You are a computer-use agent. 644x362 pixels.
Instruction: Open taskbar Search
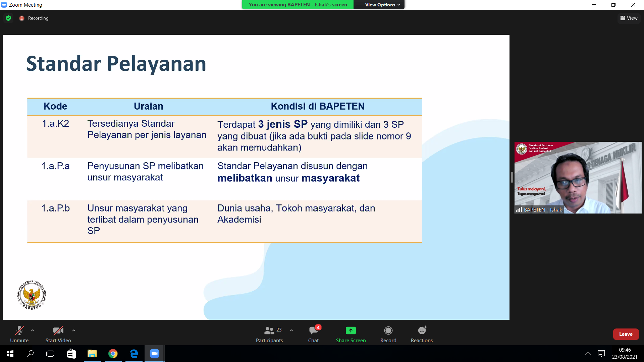click(30, 354)
